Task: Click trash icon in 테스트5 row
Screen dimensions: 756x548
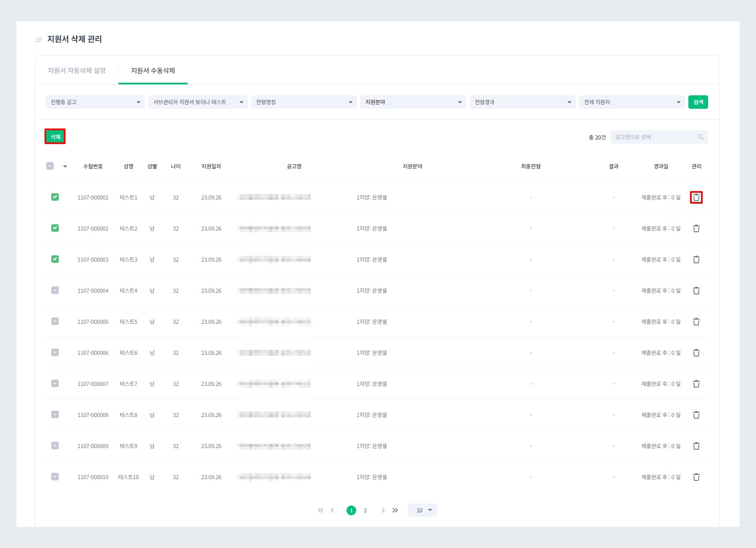Action: coord(696,322)
